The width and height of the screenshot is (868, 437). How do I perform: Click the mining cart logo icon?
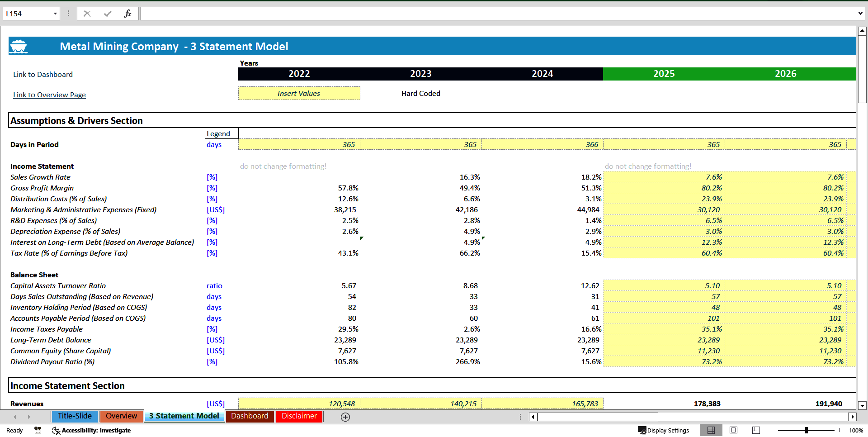click(x=19, y=46)
